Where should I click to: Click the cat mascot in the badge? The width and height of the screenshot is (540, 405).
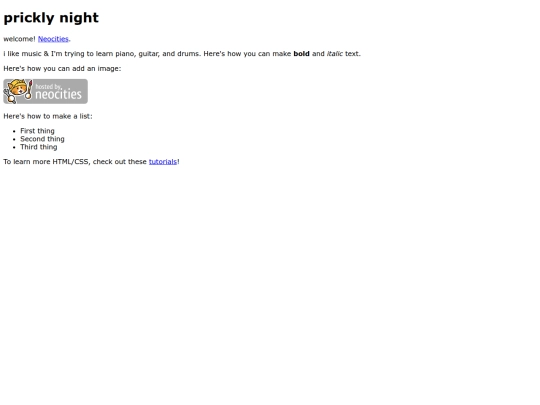18,91
